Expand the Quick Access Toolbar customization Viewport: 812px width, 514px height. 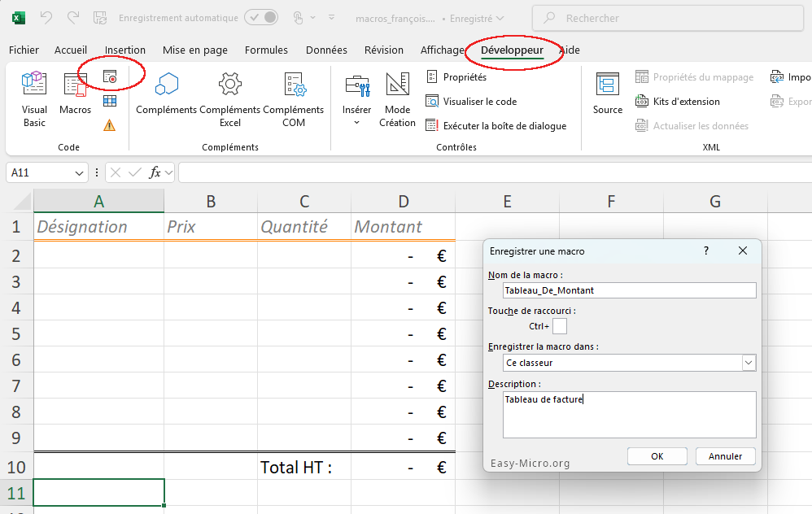(x=331, y=18)
